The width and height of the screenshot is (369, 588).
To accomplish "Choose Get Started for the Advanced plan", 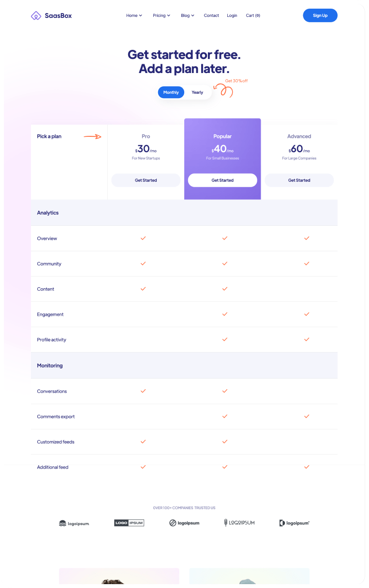I will (299, 180).
